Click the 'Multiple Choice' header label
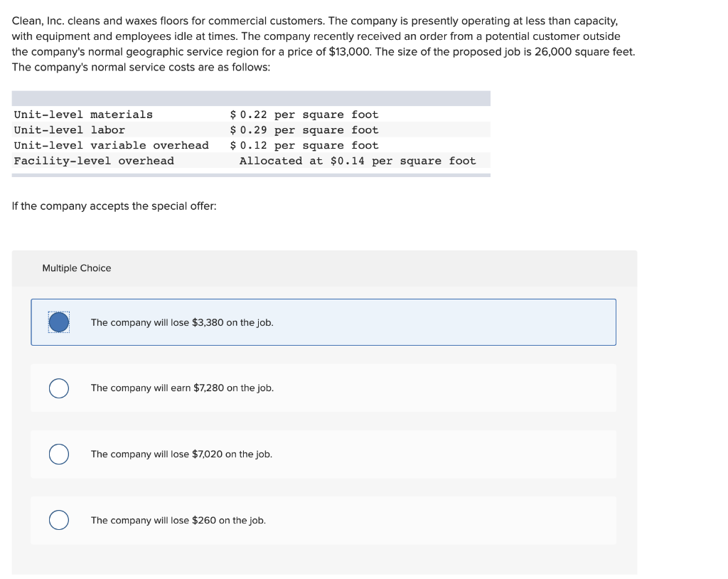Screen dimensions: 728x579 76,268
